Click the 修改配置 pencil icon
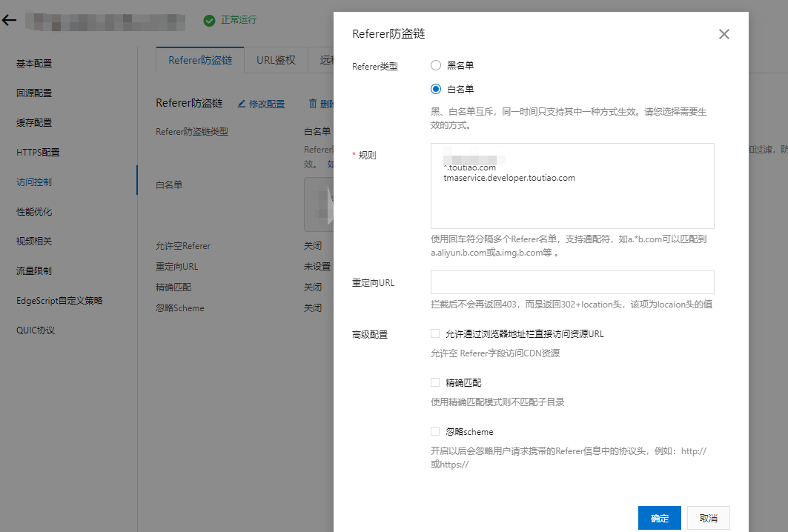 (242, 104)
